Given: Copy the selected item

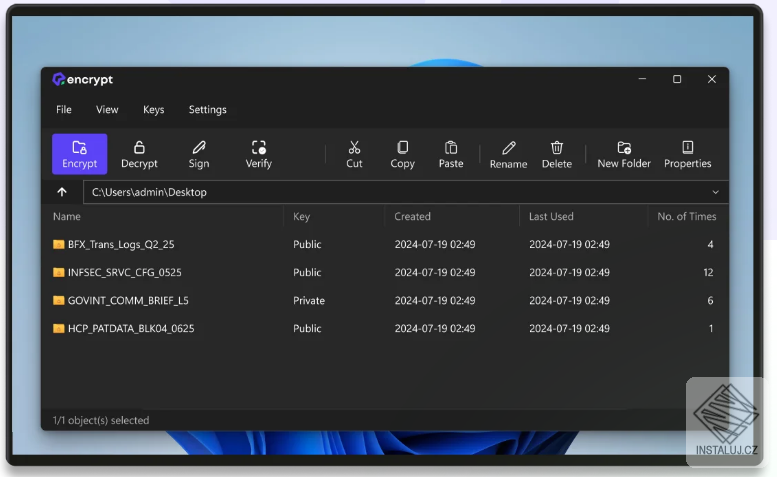Looking at the screenshot, I should (402, 154).
